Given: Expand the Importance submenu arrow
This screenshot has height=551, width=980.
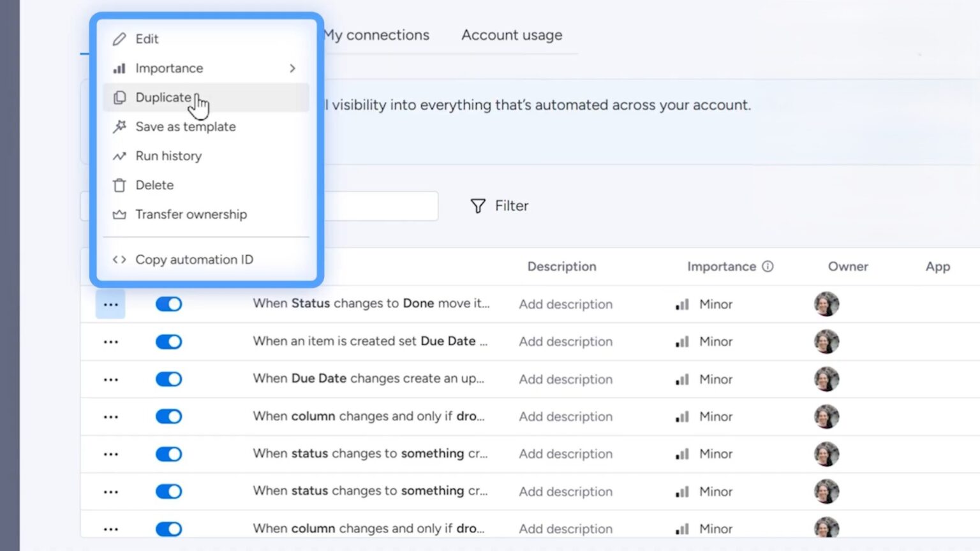Looking at the screenshot, I should (292, 68).
